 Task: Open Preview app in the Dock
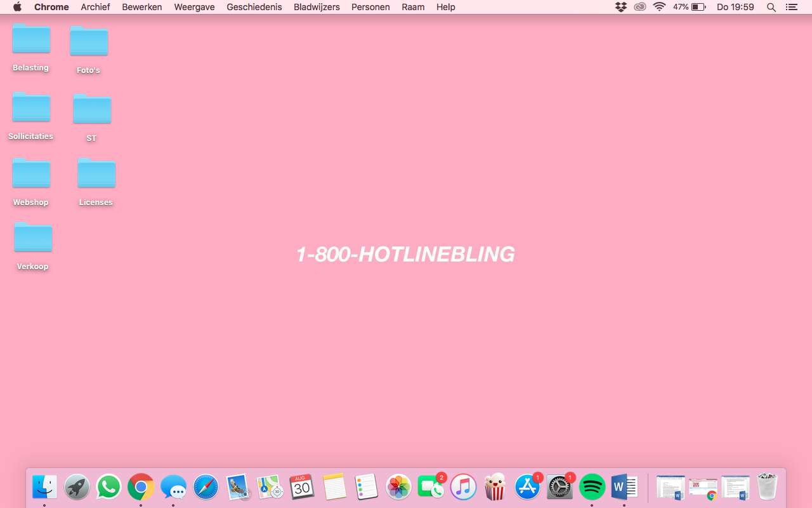click(x=238, y=487)
